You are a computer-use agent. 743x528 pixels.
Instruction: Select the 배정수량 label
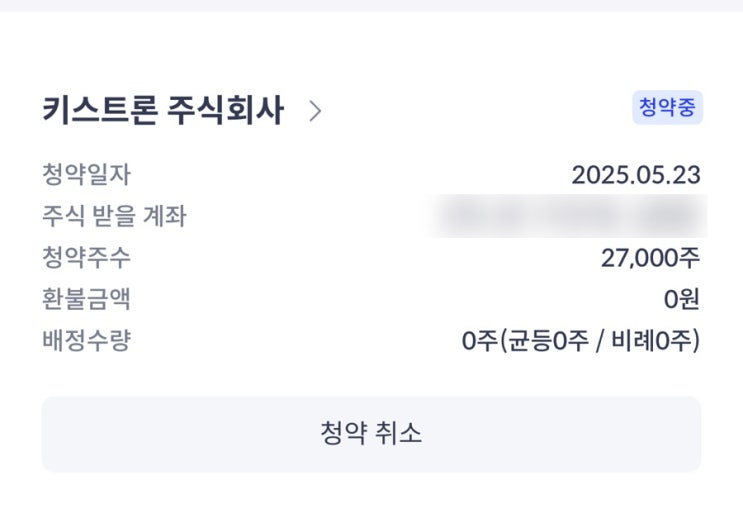click(86, 341)
